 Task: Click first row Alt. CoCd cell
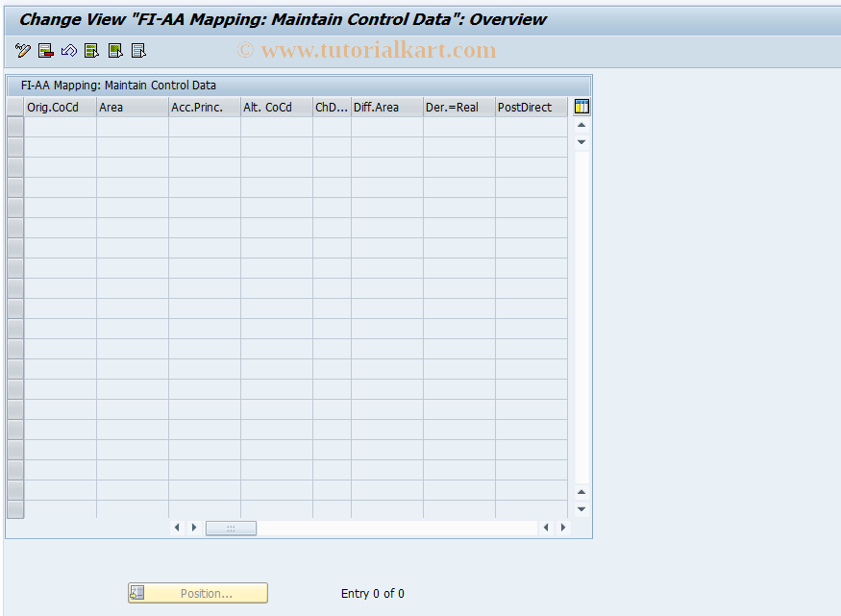tap(277, 127)
